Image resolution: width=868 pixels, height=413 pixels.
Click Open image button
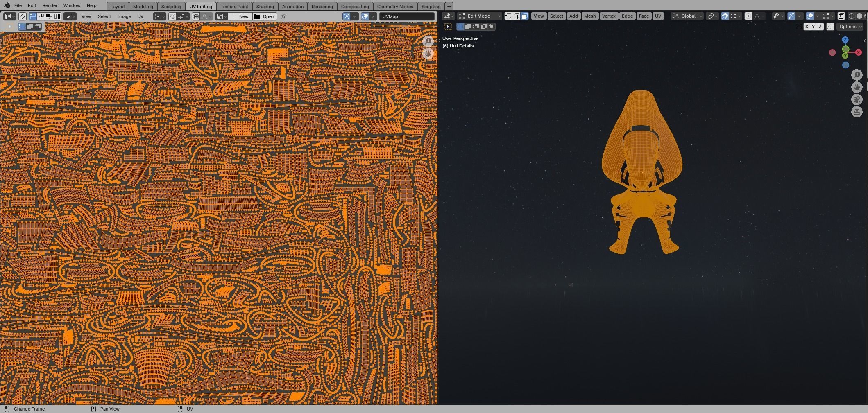pos(265,16)
